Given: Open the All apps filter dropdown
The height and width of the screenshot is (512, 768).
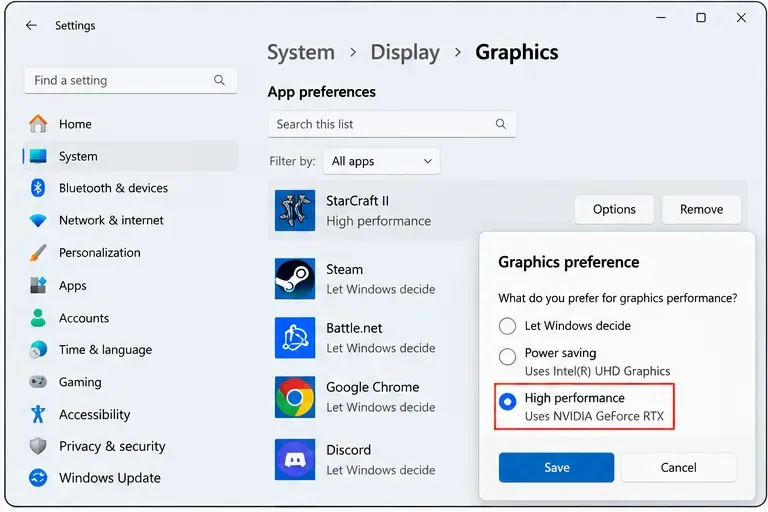Looking at the screenshot, I should pyautogui.click(x=381, y=161).
